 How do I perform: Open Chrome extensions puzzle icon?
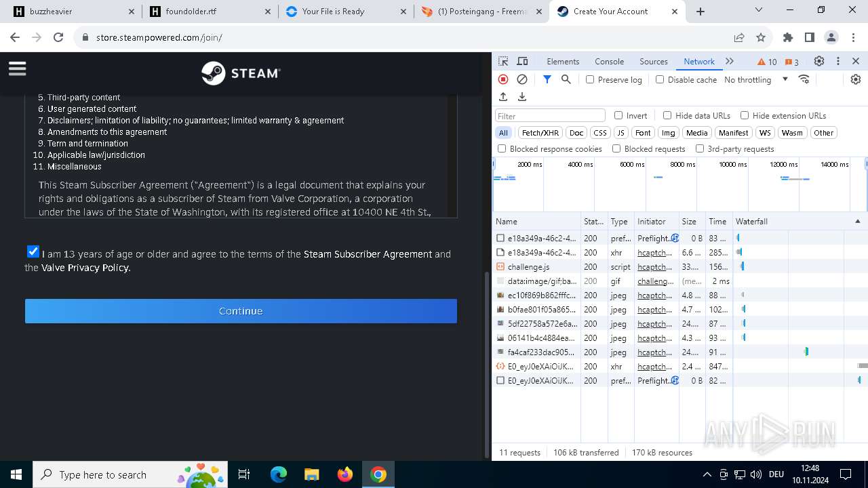(788, 37)
